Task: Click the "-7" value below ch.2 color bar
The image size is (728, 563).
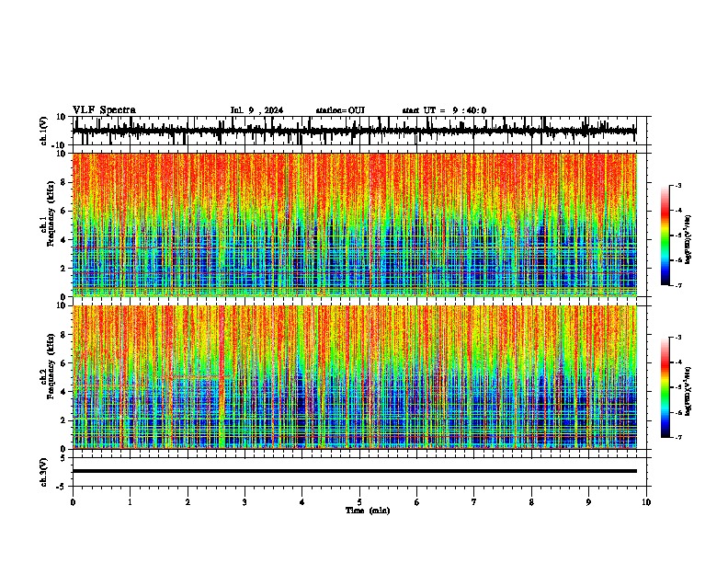Action: [678, 438]
